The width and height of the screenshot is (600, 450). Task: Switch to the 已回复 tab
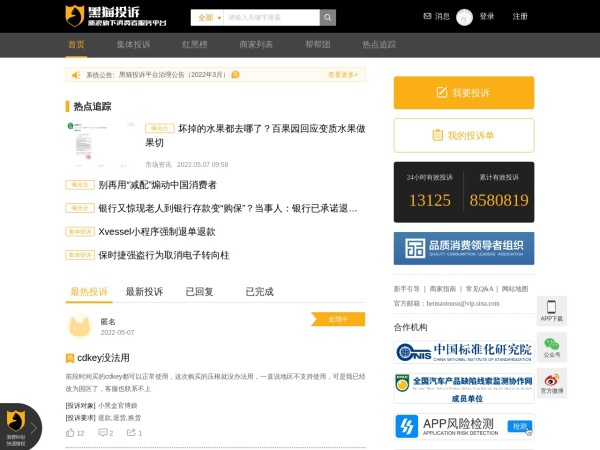coord(199,292)
